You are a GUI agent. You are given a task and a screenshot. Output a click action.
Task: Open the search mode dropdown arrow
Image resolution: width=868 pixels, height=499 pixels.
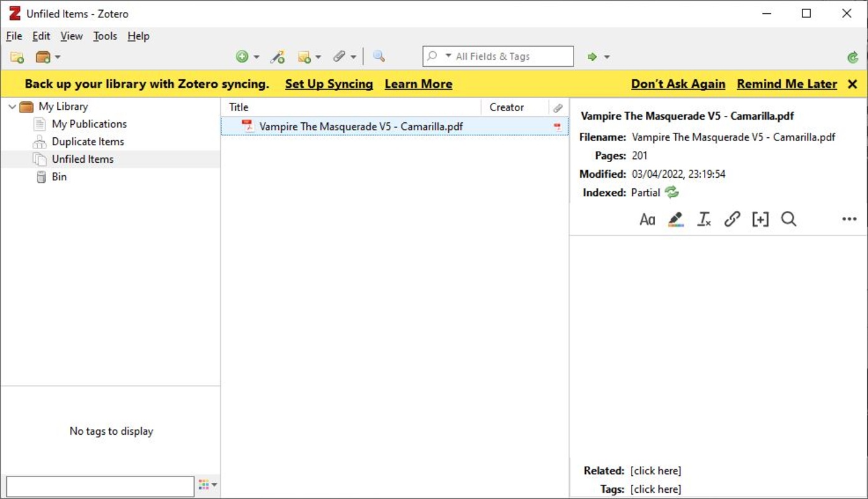448,56
